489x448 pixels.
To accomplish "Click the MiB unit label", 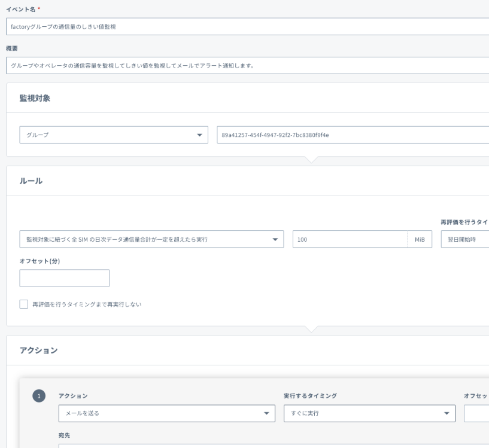I will coord(420,239).
